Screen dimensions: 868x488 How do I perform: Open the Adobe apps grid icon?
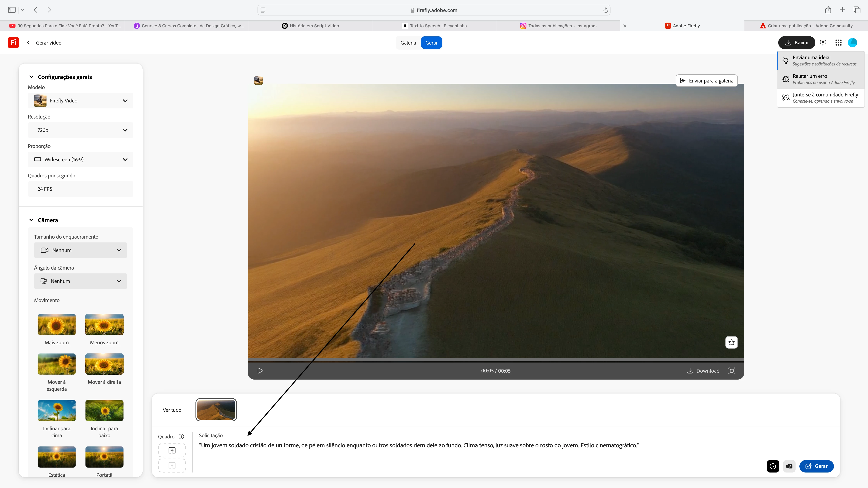click(x=838, y=42)
